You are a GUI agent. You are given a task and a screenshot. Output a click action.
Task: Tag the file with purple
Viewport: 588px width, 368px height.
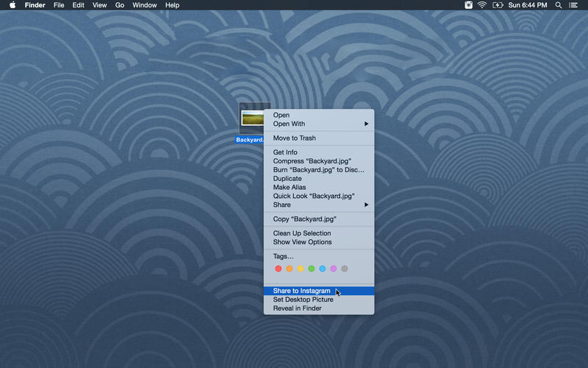click(x=334, y=269)
